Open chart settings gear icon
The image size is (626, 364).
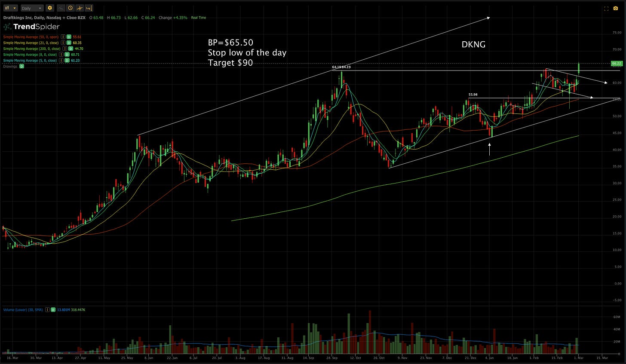pos(50,8)
